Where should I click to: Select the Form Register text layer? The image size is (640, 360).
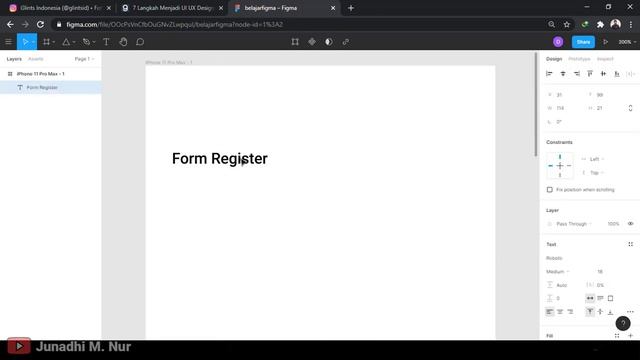(51, 87)
